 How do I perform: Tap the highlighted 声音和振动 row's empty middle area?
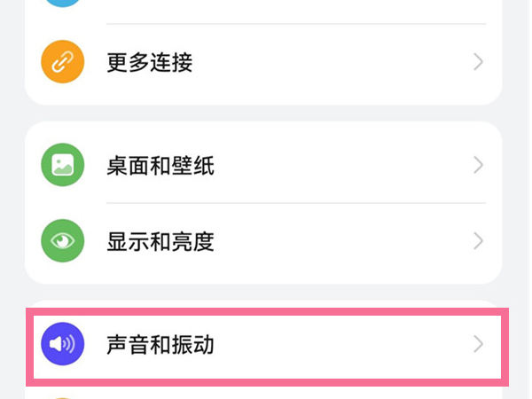point(340,344)
